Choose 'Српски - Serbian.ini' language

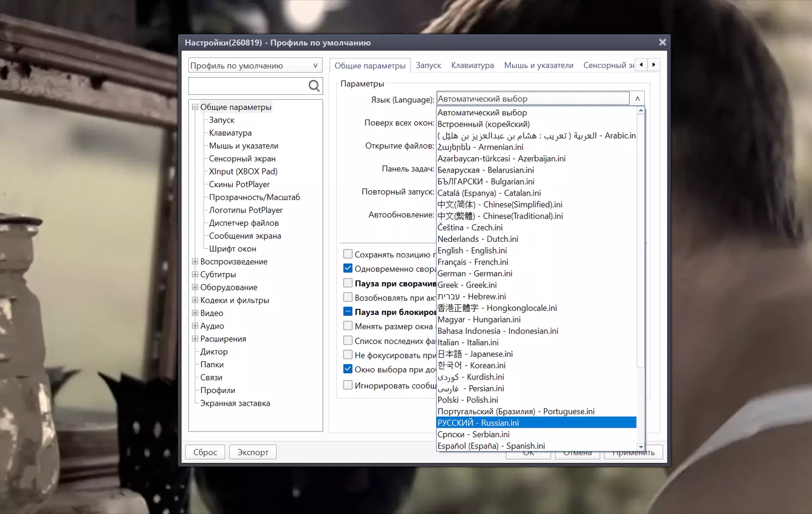pos(536,434)
